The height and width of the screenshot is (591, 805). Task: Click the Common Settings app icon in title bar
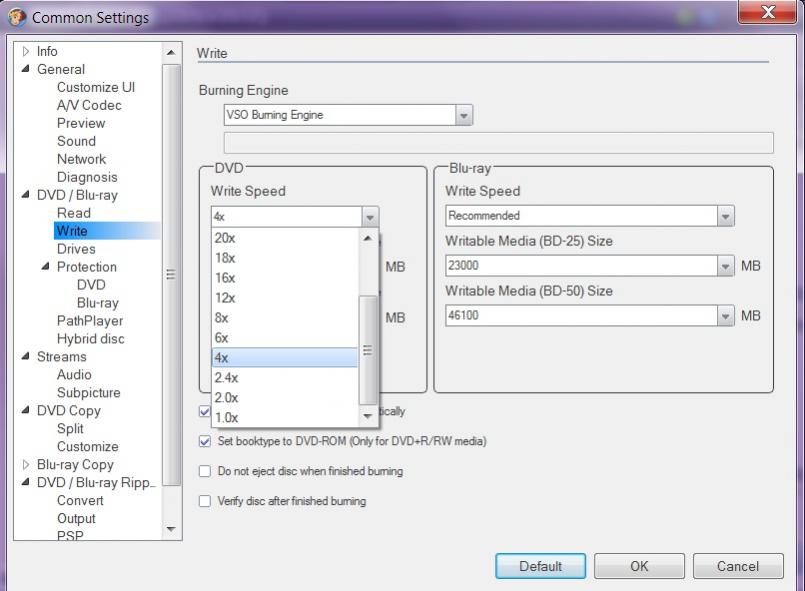(17, 17)
